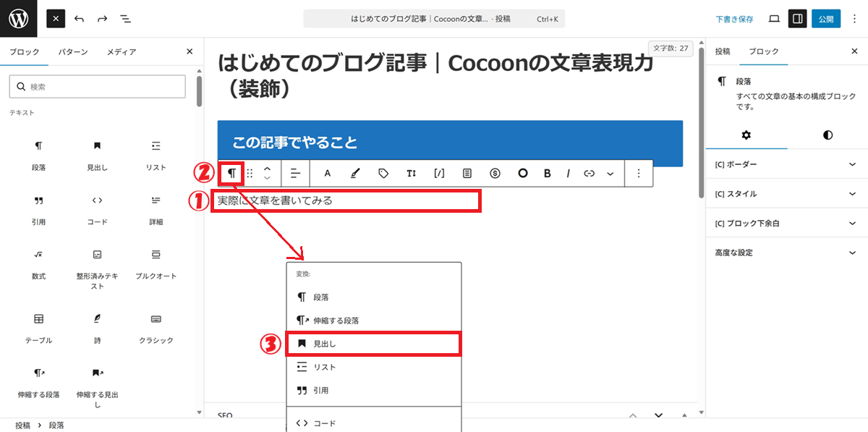Close the block inserter with X toggle
The image size is (868, 432).
tap(56, 19)
